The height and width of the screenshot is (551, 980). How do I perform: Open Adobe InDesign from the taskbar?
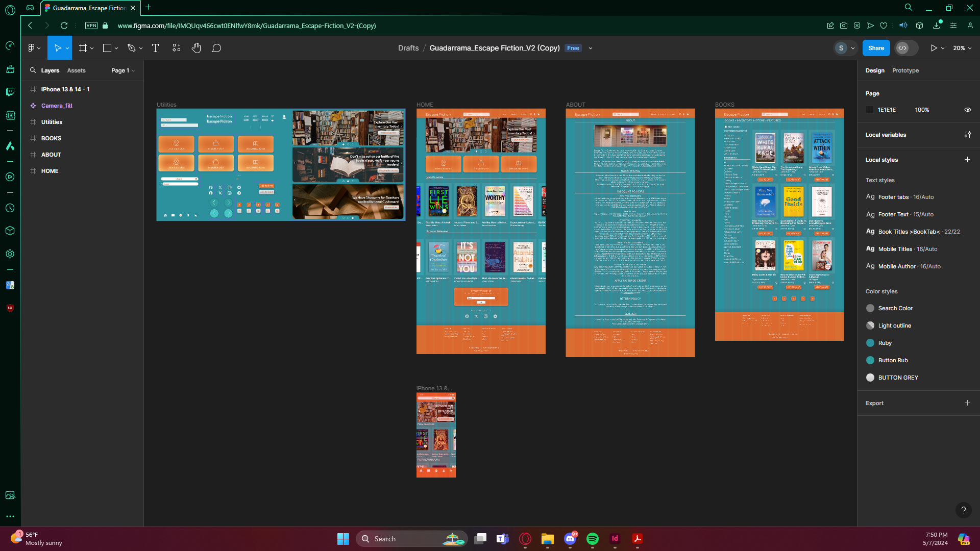615,539
